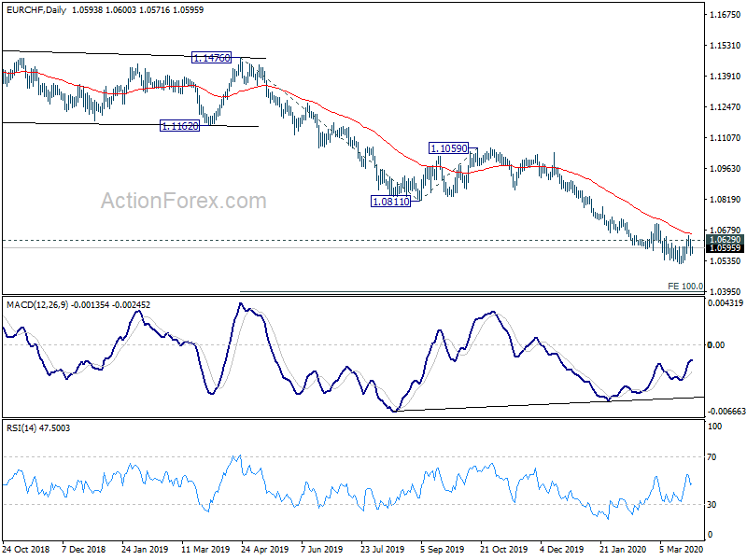Click the 21 Jan 2020 date label
Image resolution: width=747 pixels, height=560 pixels.
pyautogui.click(x=623, y=549)
